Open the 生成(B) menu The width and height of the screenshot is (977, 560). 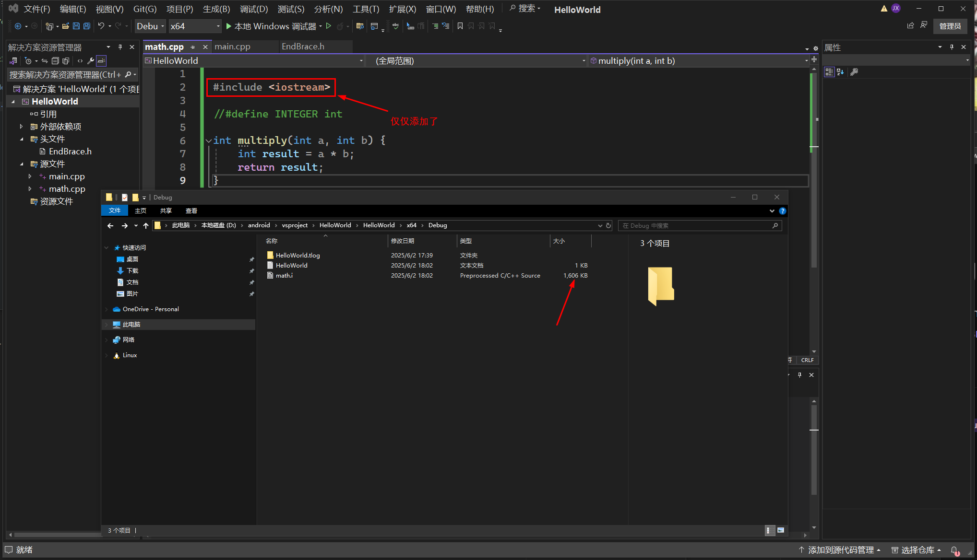(x=216, y=9)
